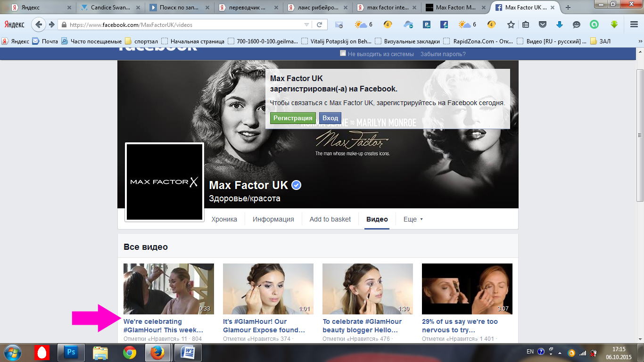Open the 'We're celebrating #GlamHour!' video title
Screen dimensions: 644x362
[x=163, y=326]
